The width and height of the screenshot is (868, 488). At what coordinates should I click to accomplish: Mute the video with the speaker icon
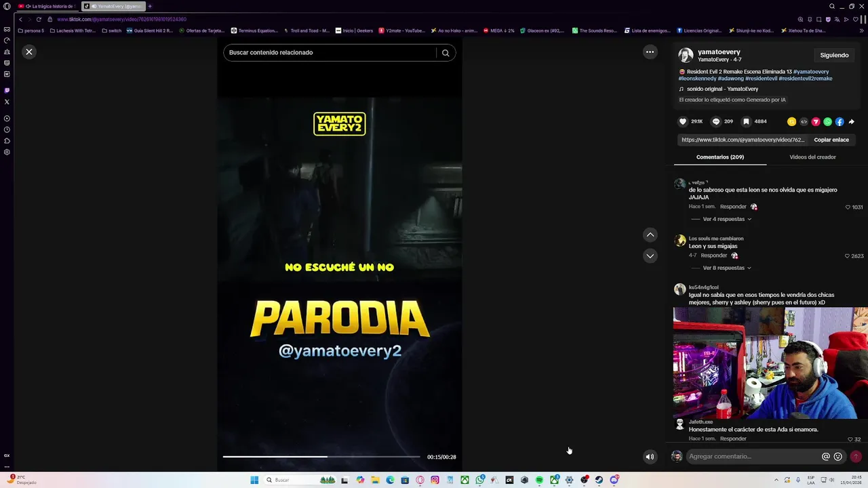click(x=650, y=456)
